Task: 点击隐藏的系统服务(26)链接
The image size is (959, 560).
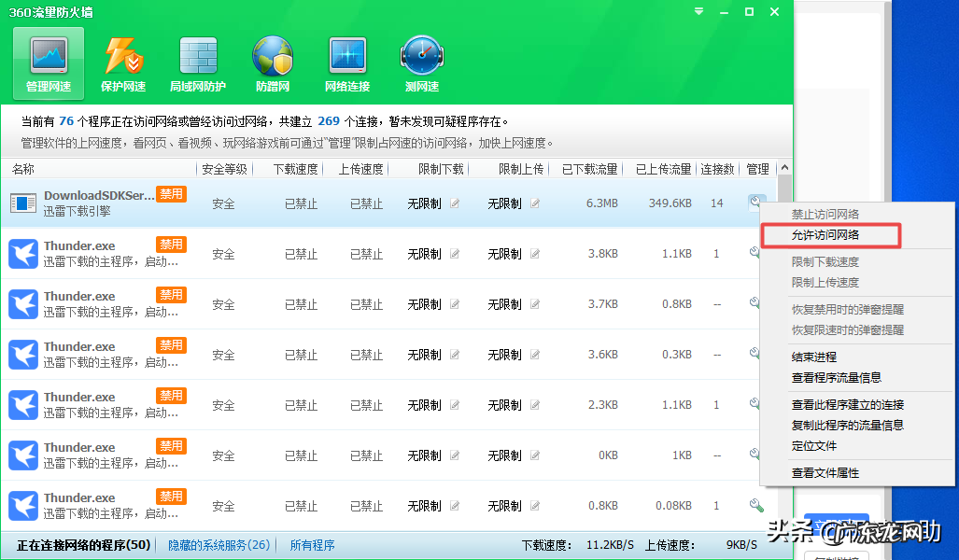Action: [218, 544]
